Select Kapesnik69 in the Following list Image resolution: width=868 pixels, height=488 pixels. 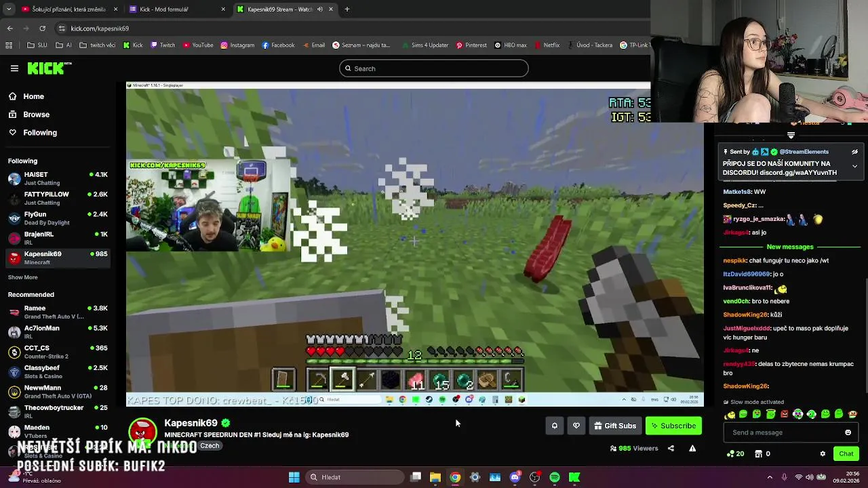tap(58, 258)
